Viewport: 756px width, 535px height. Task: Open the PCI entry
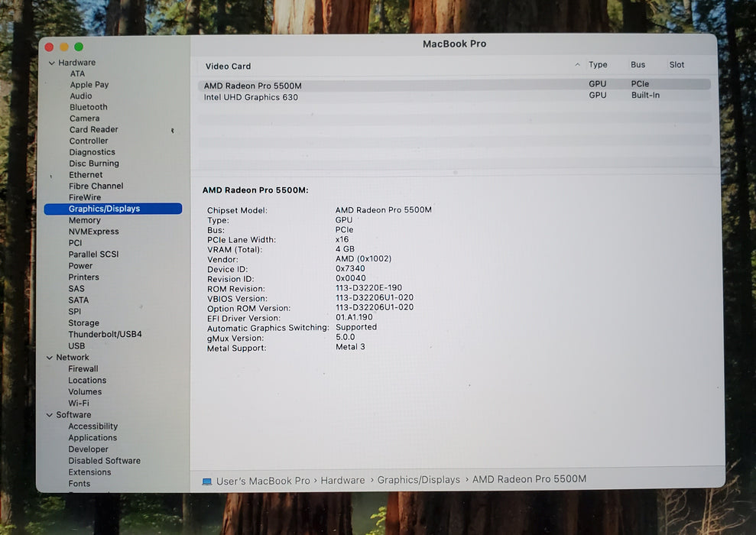click(75, 243)
